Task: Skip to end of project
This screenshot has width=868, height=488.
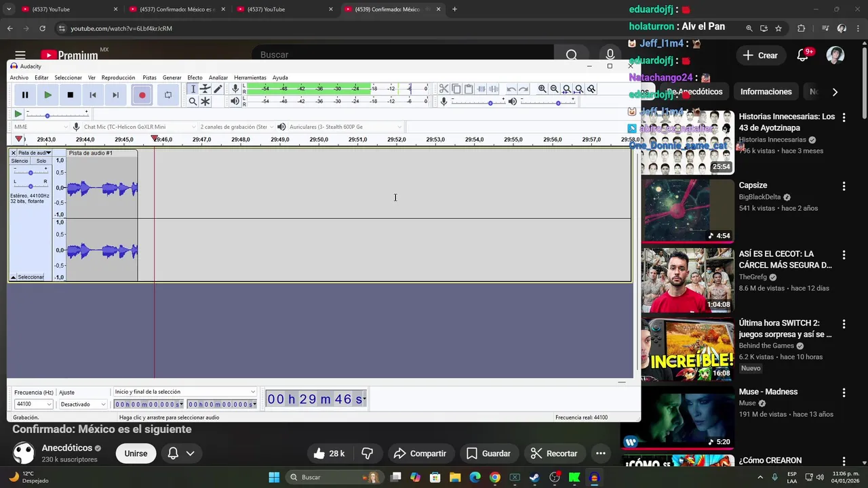Action: pyautogui.click(x=115, y=95)
